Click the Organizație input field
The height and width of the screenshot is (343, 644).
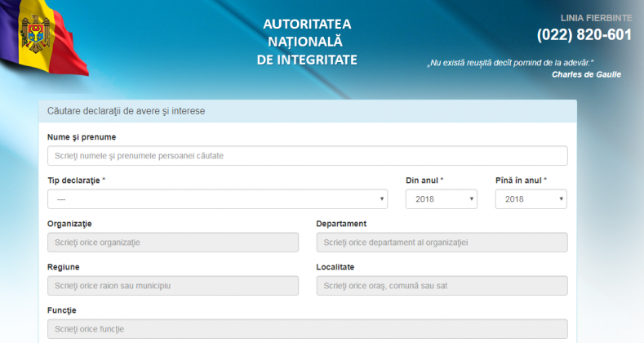click(x=173, y=243)
